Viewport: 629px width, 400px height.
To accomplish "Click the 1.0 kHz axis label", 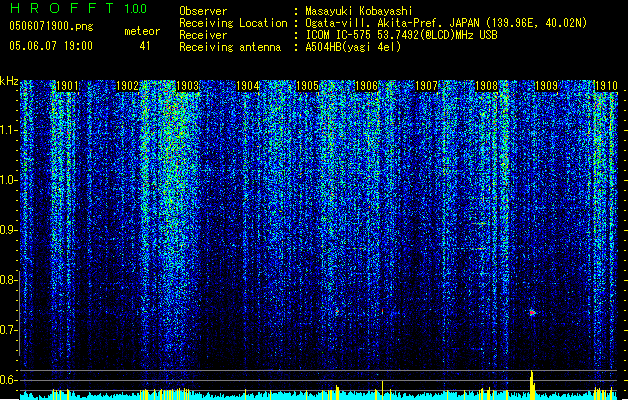I will 8,180.
